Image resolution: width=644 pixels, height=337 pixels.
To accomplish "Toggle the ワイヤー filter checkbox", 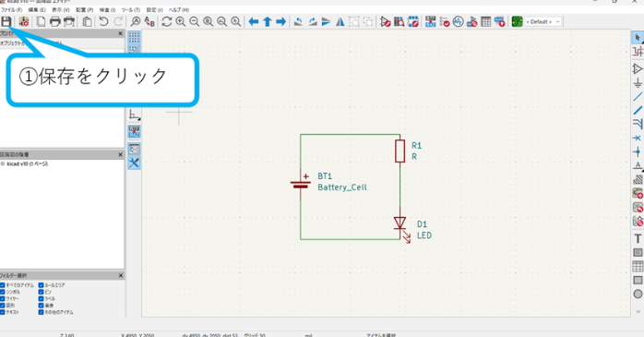I will (x=3, y=299).
